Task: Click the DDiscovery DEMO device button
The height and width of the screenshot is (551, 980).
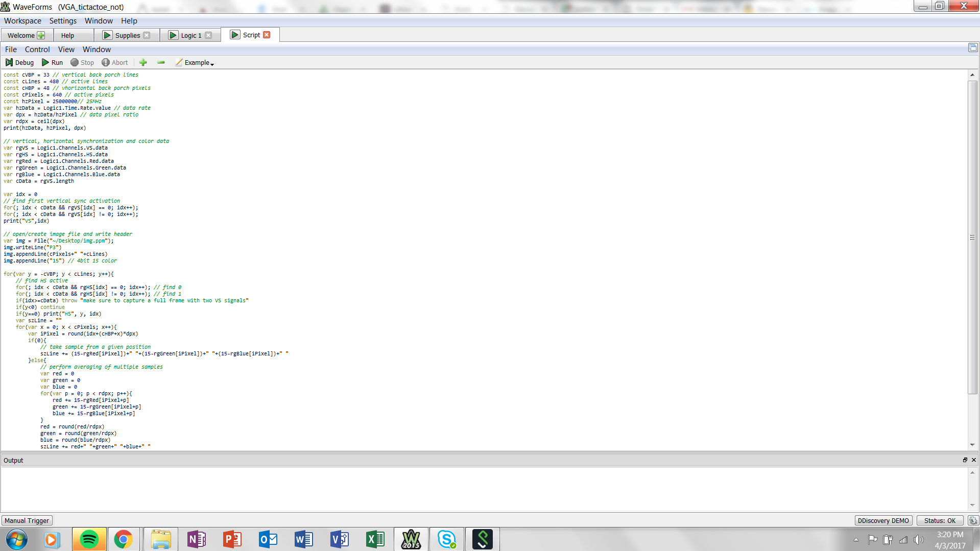Action: [883, 520]
